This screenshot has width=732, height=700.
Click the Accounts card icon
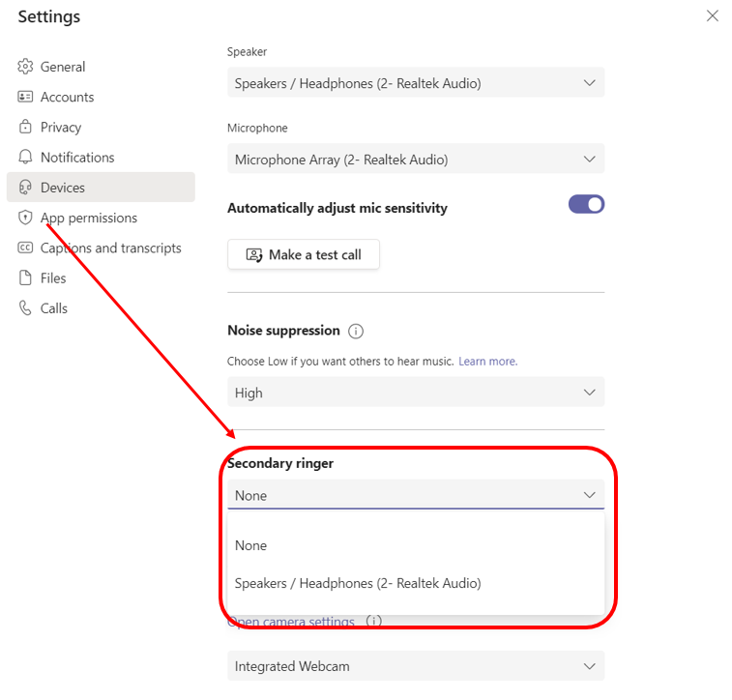coord(25,97)
